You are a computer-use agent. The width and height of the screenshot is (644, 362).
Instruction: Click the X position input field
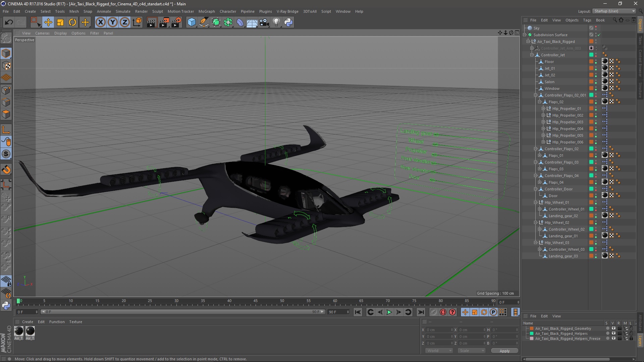(x=439, y=330)
